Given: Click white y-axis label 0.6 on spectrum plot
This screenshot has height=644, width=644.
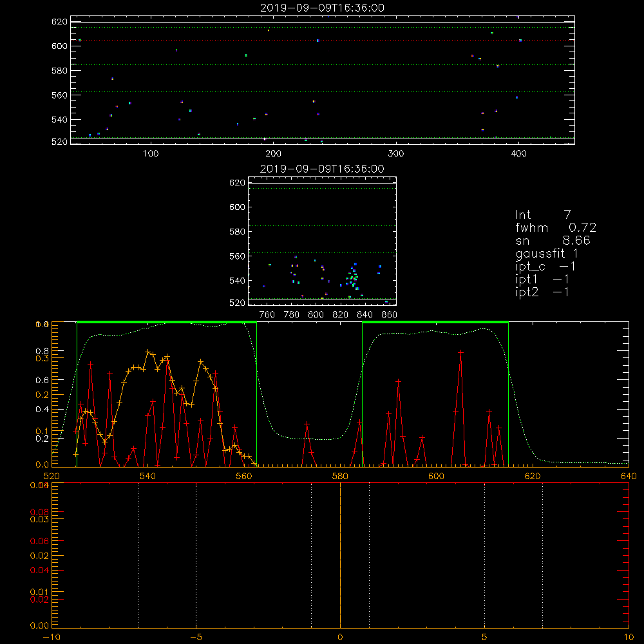Looking at the screenshot, I should pyautogui.click(x=43, y=381).
